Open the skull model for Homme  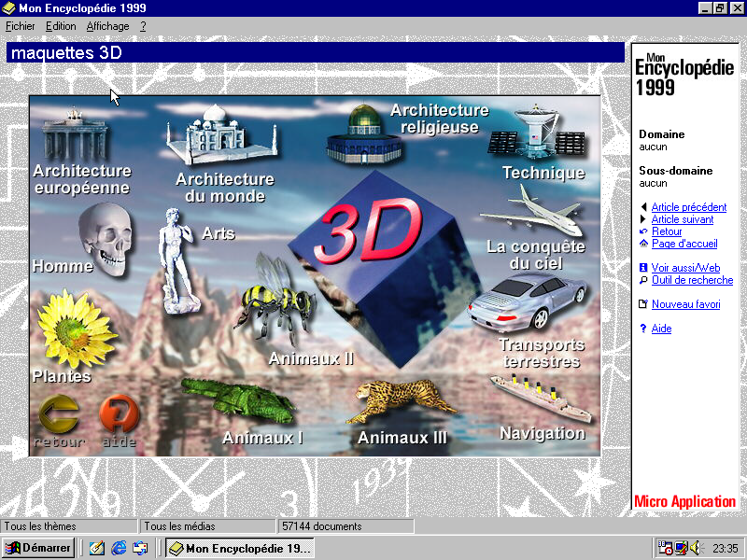pos(106,239)
